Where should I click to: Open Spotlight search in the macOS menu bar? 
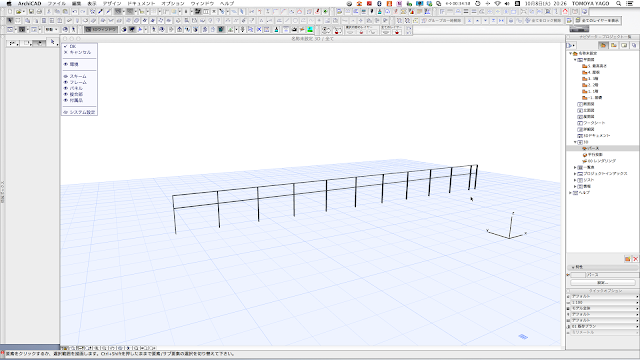(x=619, y=3)
